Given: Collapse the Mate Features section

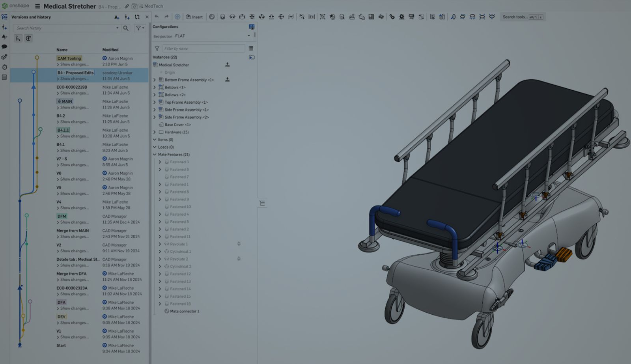Looking at the screenshot, I should (x=155, y=154).
